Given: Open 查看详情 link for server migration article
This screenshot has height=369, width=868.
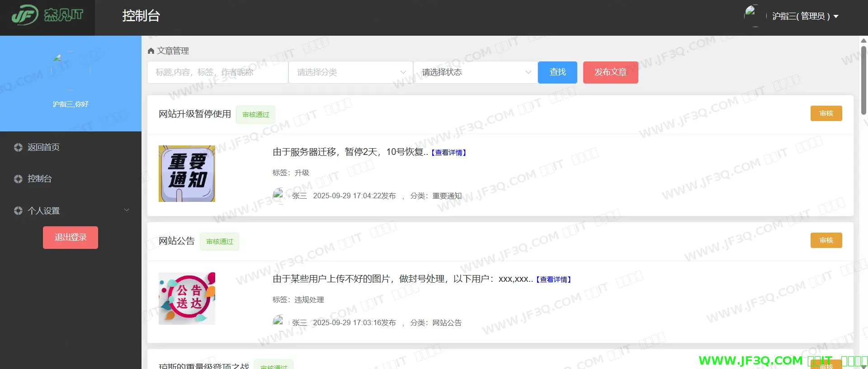Looking at the screenshot, I should (x=448, y=153).
